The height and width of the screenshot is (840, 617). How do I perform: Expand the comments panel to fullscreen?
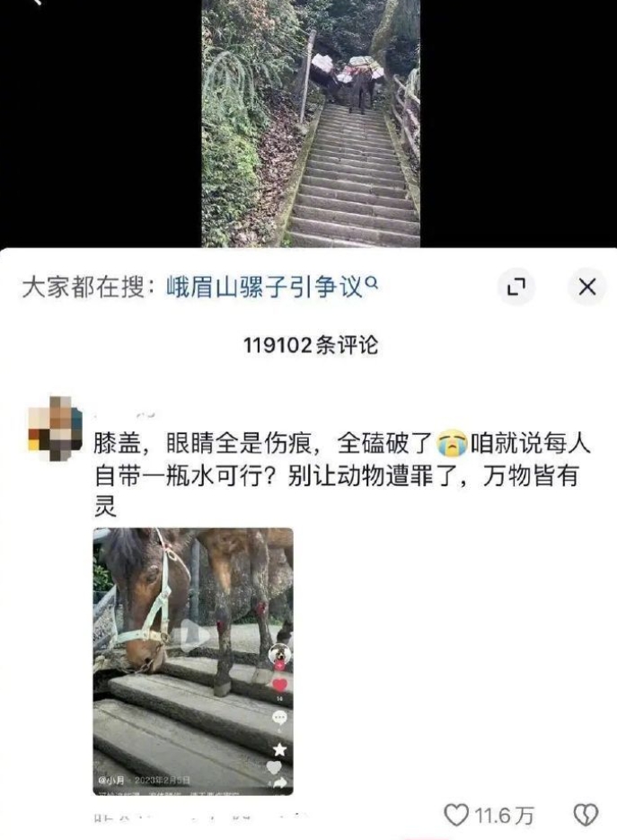pos(516,287)
